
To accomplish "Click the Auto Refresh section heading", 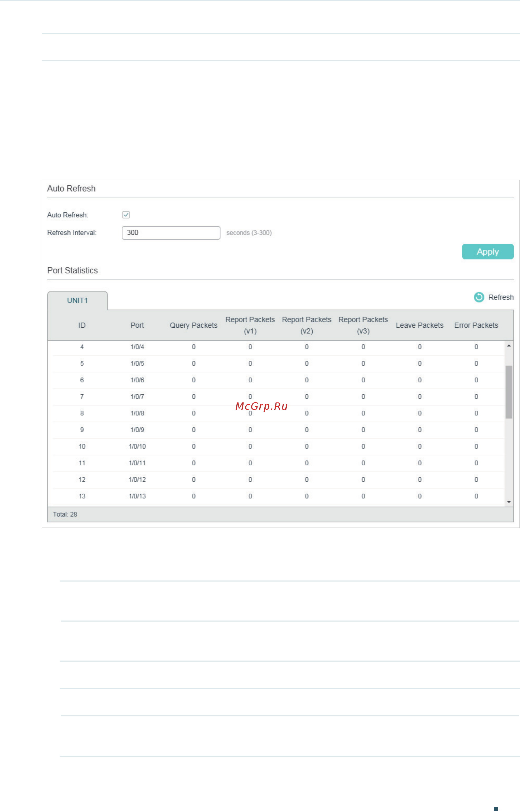I will coord(71,188).
